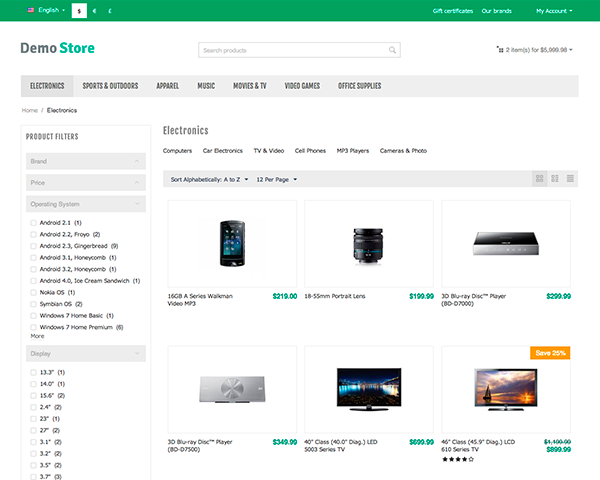The image size is (600, 480).
Task: Open the Sort Alphabetically dropdown
Action: [x=209, y=180]
